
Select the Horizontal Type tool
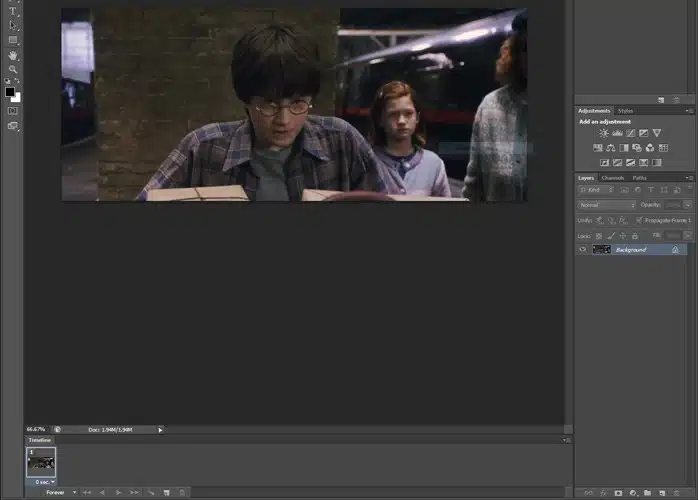(12, 11)
